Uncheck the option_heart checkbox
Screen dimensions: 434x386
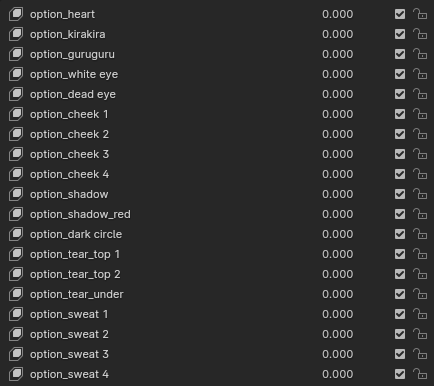(400, 14)
